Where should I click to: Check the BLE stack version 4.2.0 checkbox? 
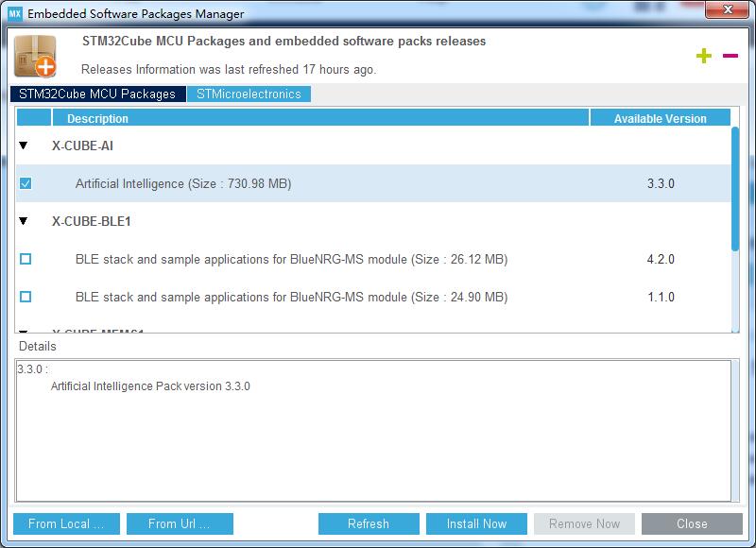coord(26,259)
